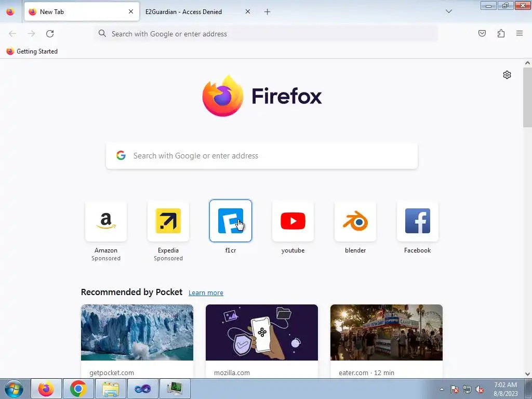Screen dimensions: 532x399
Task: Open the Windows Start menu
Action: point(14,389)
